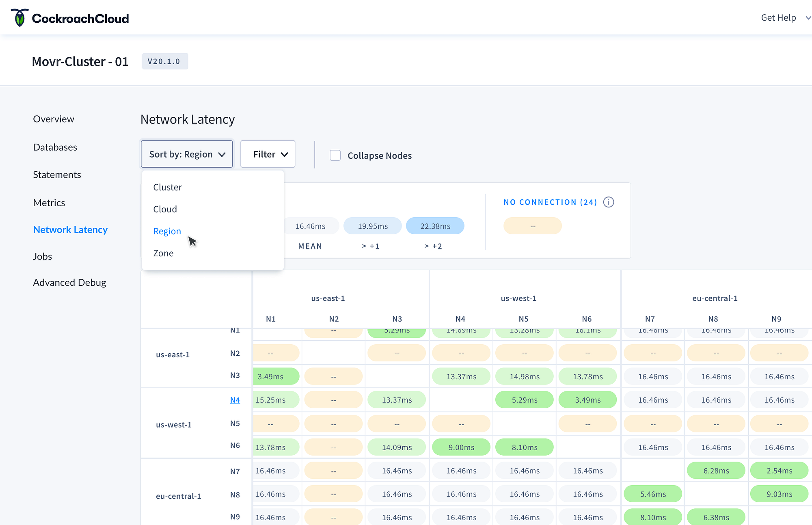Click the 14.09ms cell in row N6
812x525 pixels.
[397, 447]
